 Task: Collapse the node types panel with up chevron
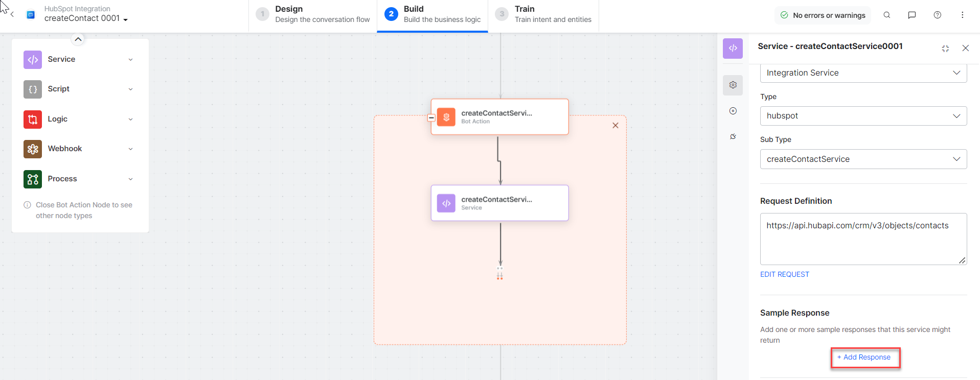point(78,39)
